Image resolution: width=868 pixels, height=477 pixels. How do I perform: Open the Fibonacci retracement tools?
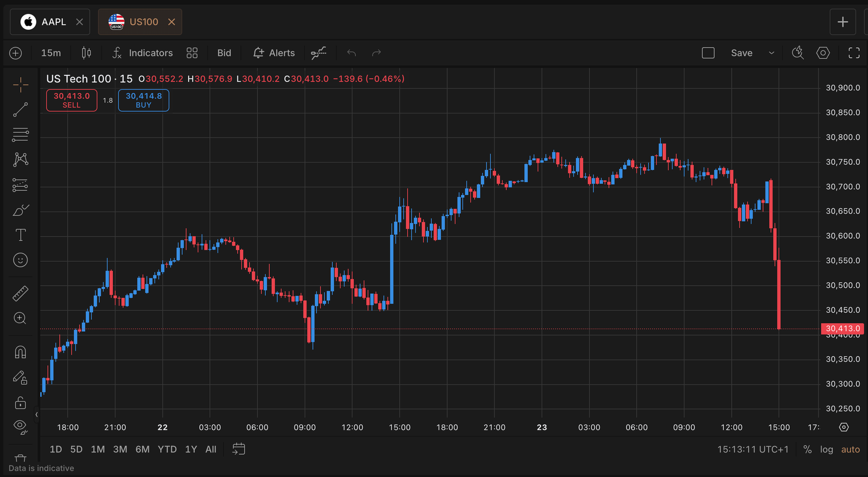[x=21, y=134]
